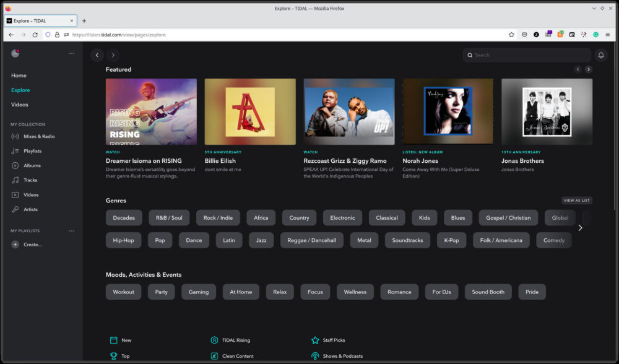Open Staff Picks via the star icon
The height and width of the screenshot is (364, 619).
pos(316,340)
